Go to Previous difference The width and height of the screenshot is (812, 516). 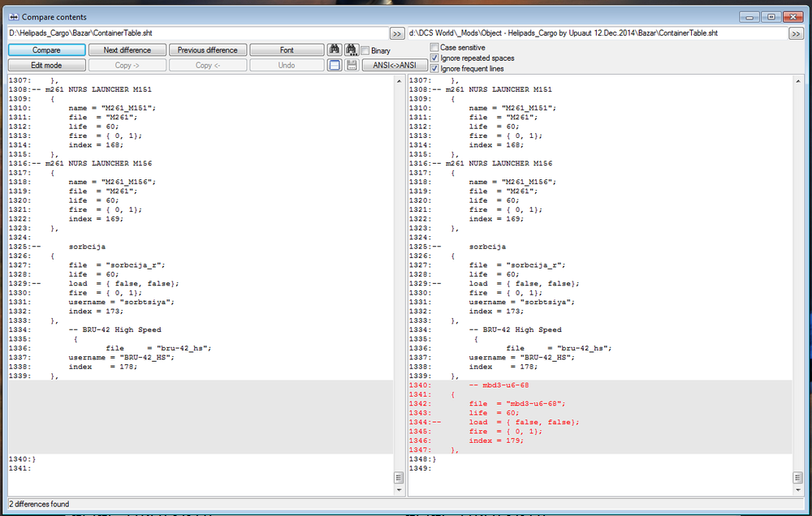tap(208, 49)
